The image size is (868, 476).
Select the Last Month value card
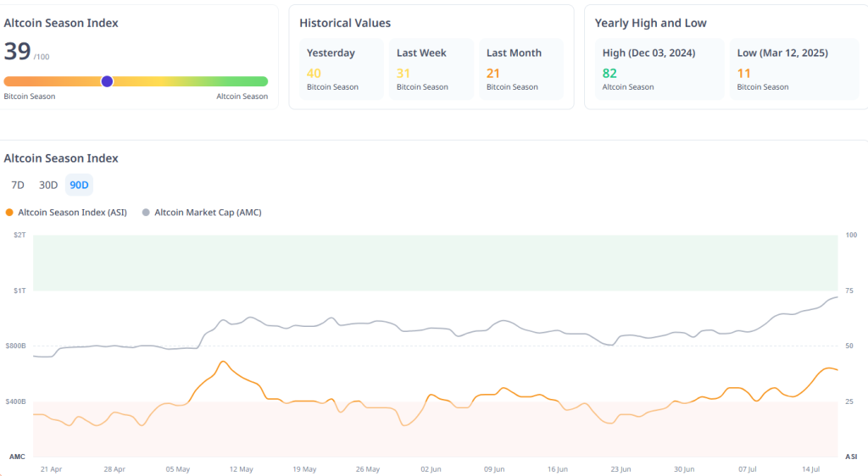click(520, 69)
